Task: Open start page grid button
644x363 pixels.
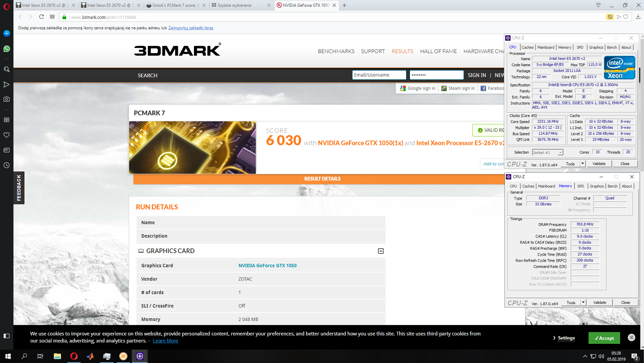Action: 52,17
